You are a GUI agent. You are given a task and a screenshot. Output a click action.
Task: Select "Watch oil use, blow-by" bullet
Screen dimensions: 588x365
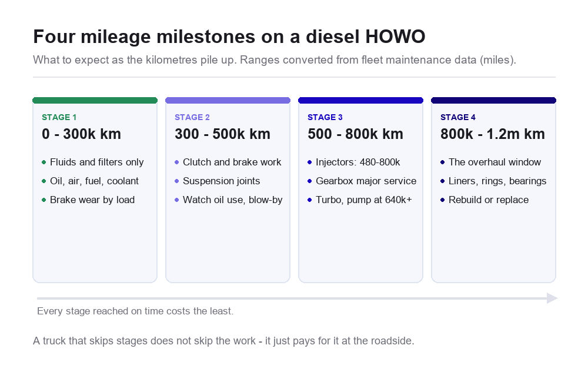pyautogui.click(x=229, y=200)
